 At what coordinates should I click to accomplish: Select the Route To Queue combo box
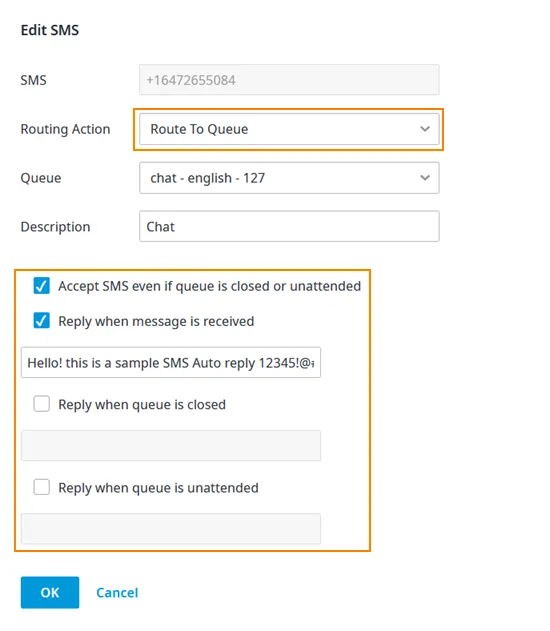289,129
